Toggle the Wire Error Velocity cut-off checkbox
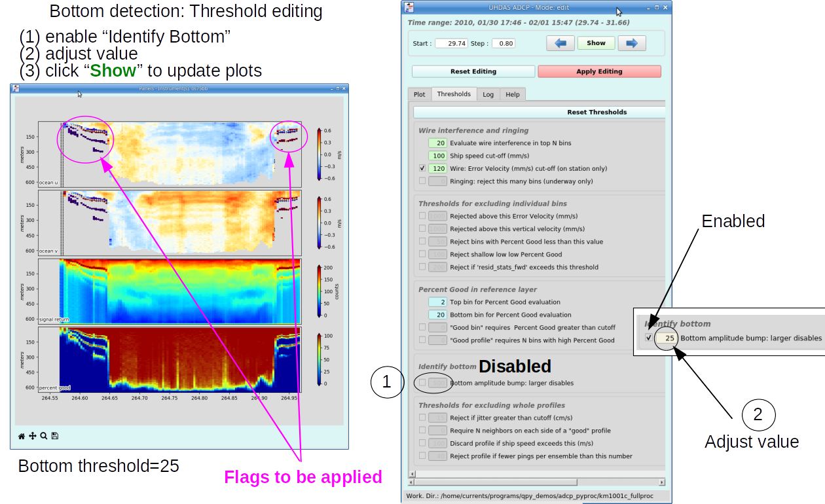Screen dimensions: 825x504 [422, 168]
